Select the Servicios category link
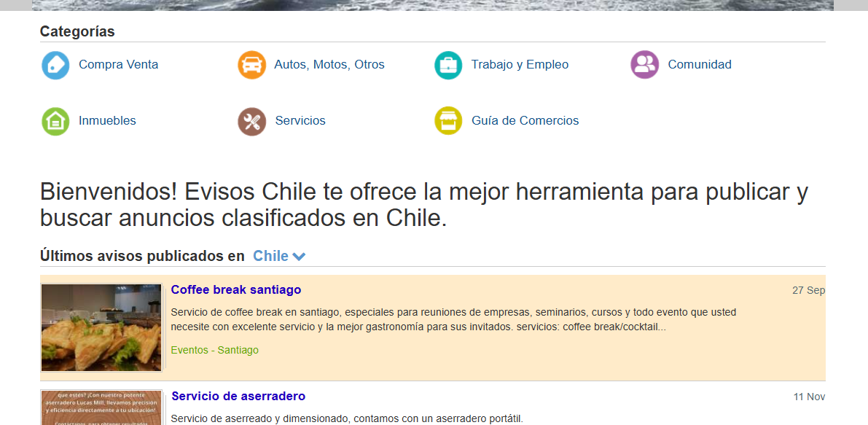The height and width of the screenshot is (425, 868). pyautogui.click(x=300, y=121)
